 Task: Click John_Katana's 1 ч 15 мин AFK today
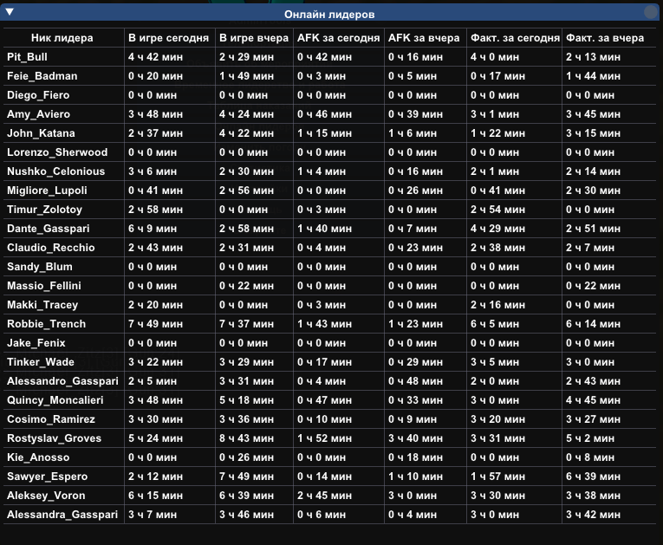coord(324,133)
